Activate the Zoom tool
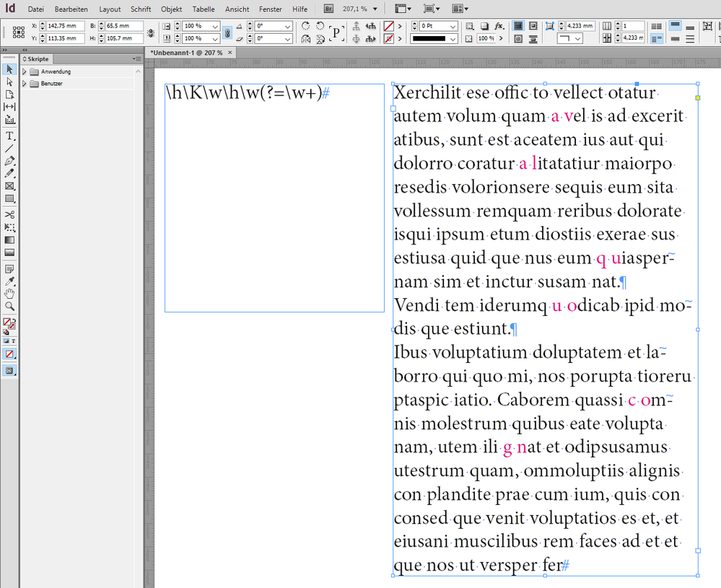This screenshot has height=588, width=721. pos(9,306)
